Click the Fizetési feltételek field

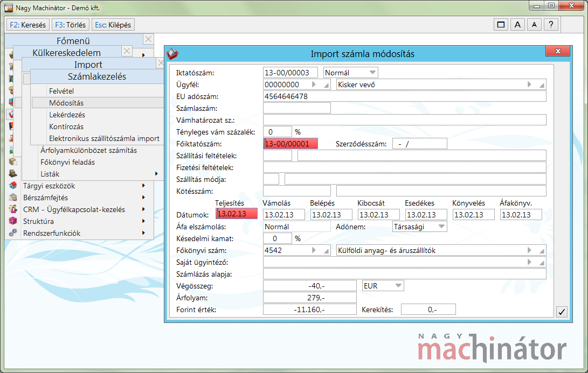(x=405, y=167)
